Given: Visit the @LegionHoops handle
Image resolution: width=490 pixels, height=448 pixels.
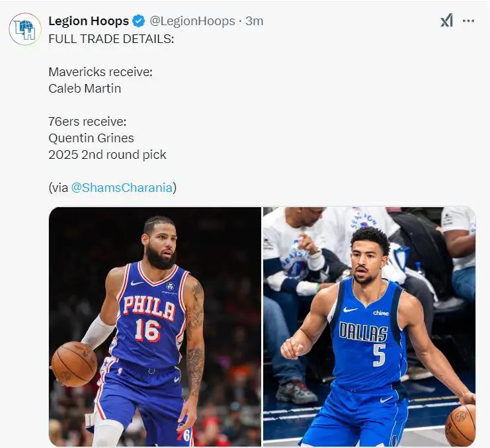Looking at the screenshot, I should [x=192, y=21].
